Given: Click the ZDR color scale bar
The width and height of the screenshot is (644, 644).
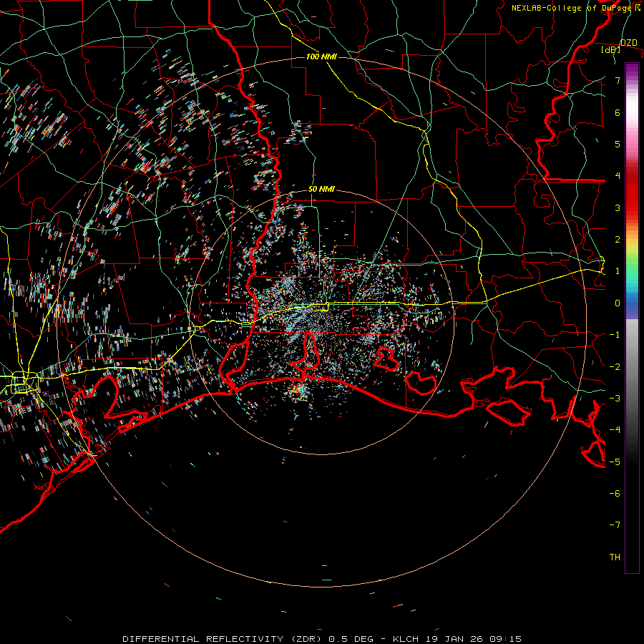Looking at the screenshot, I should click(x=632, y=318).
